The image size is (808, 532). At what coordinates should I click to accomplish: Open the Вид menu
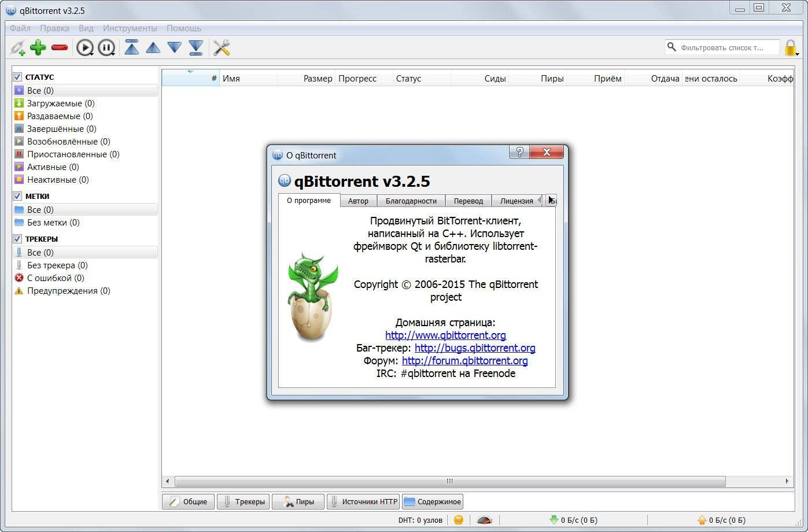tap(86, 28)
